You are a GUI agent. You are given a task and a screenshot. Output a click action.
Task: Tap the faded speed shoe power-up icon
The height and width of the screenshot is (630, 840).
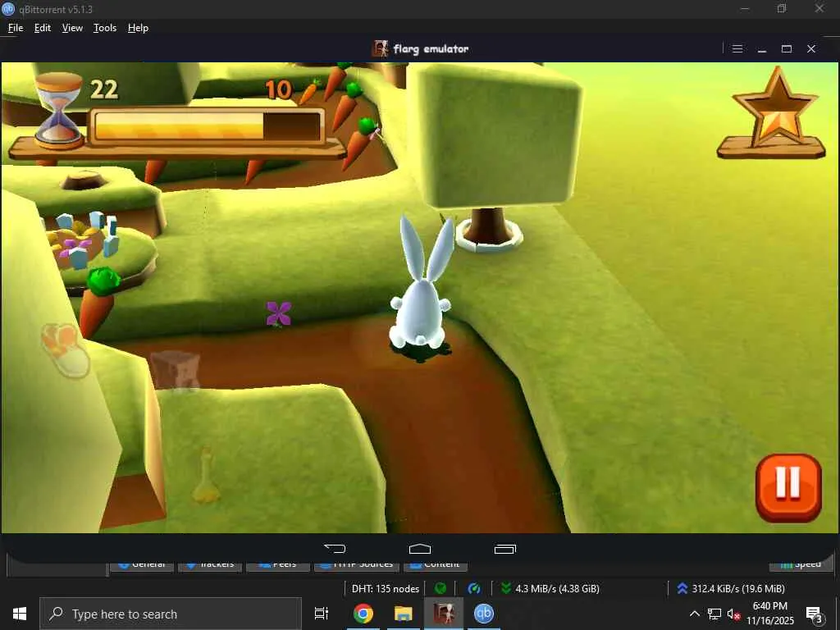(x=66, y=349)
